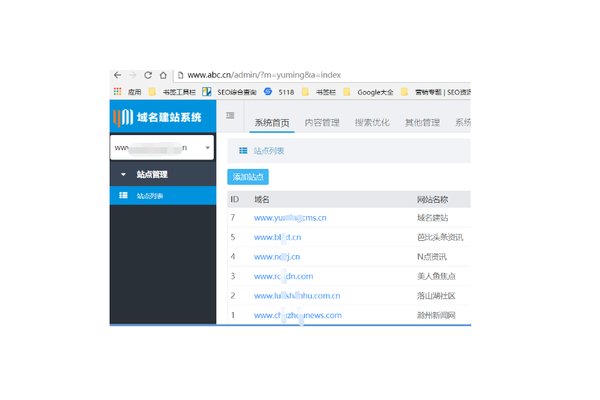This screenshot has height=400, width=600.
Task: Click the ID column header
Action: click(x=234, y=199)
